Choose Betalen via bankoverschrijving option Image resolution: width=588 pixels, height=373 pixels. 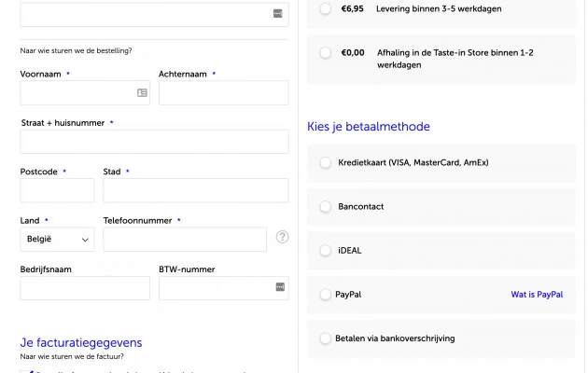[x=326, y=338]
